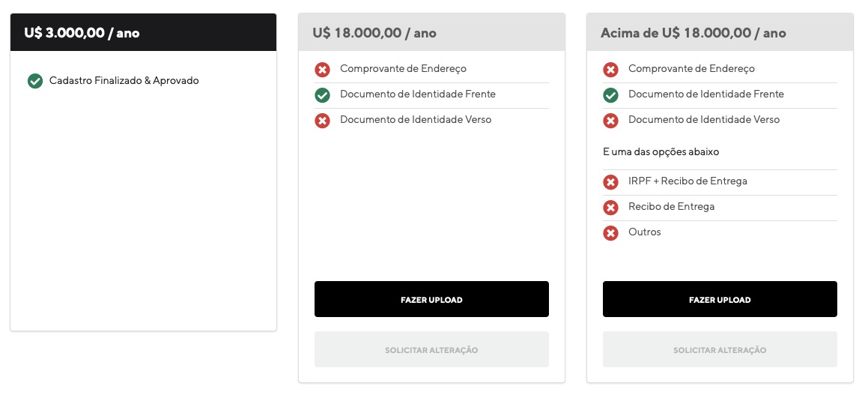This screenshot has width=868, height=407.
Task: Click red X beside Outros
Action: pyautogui.click(x=610, y=232)
